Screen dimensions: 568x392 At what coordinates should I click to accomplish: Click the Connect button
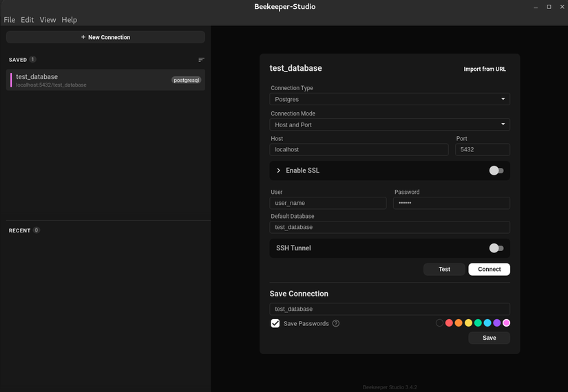(489, 270)
